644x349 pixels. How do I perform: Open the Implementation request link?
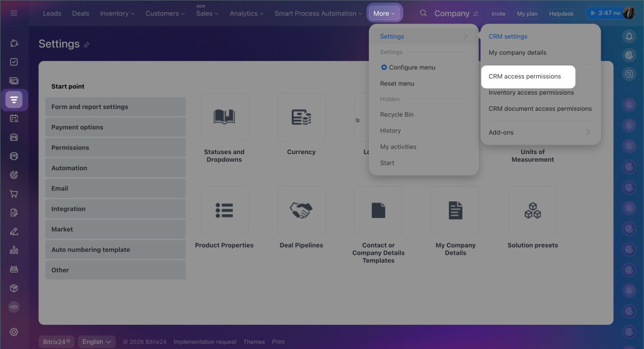pyautogui.click(x=205, y=342)
